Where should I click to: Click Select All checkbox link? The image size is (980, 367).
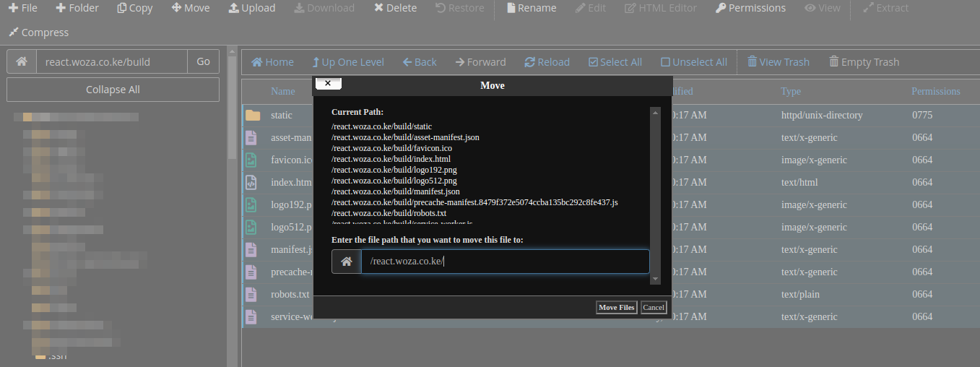point(615,62)
